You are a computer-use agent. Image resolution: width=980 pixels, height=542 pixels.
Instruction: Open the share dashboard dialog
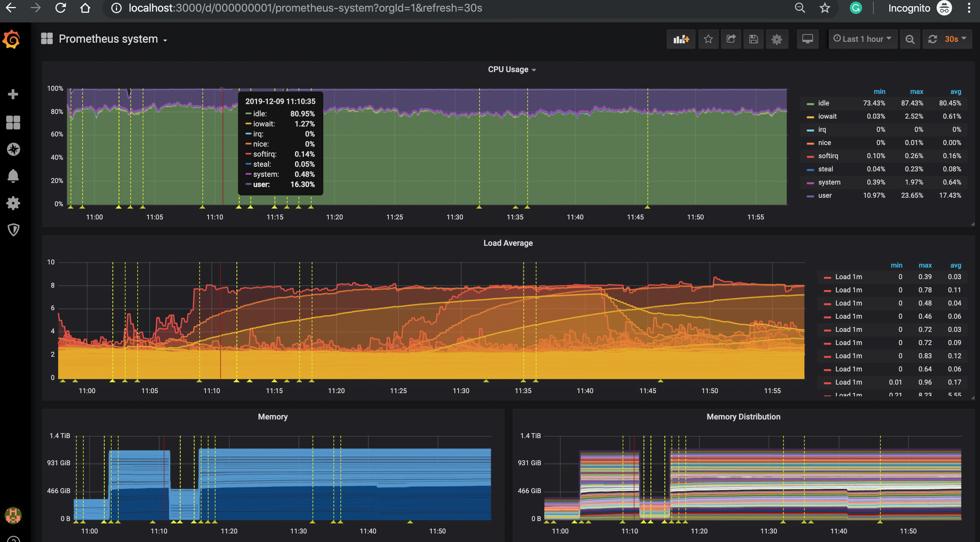coord(731,39)
